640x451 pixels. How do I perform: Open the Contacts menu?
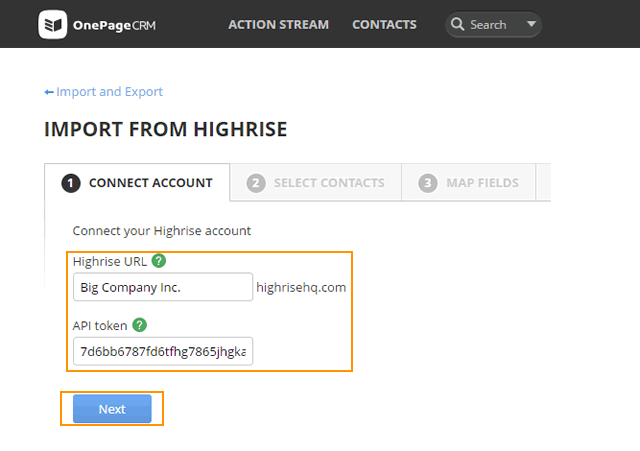click(384, 24)
